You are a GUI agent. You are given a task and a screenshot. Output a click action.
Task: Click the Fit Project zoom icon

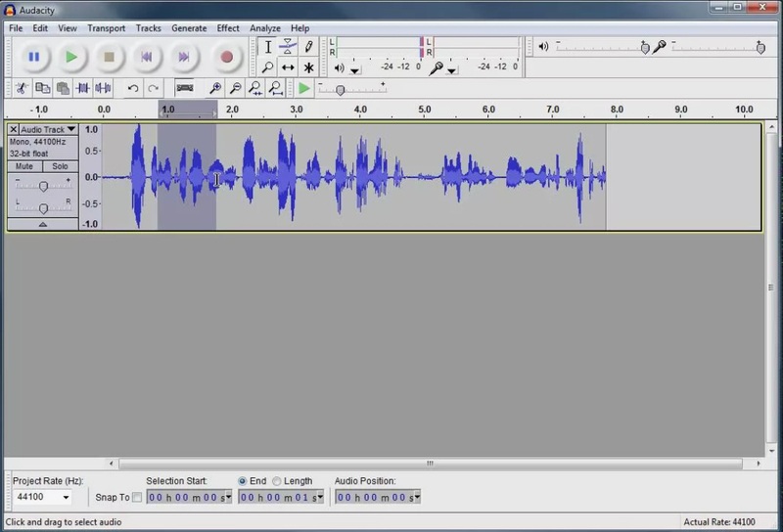tap(276, 89)
